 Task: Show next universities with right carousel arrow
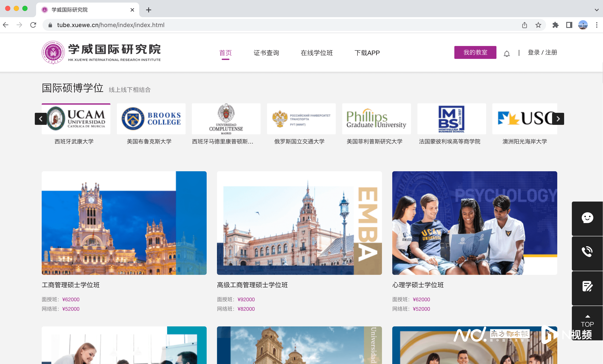tap(558, 119)
